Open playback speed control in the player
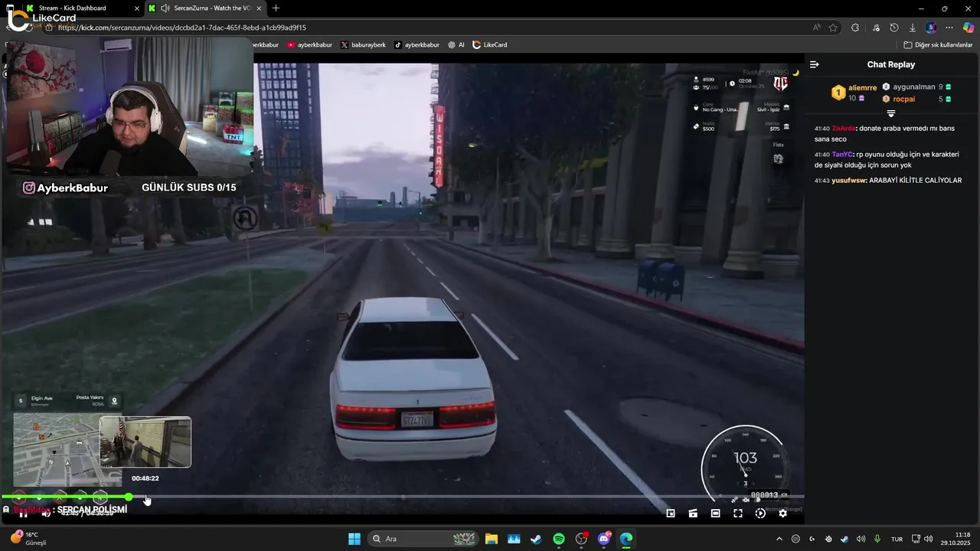This screenshot has height=551, width=980. (760, 514)
